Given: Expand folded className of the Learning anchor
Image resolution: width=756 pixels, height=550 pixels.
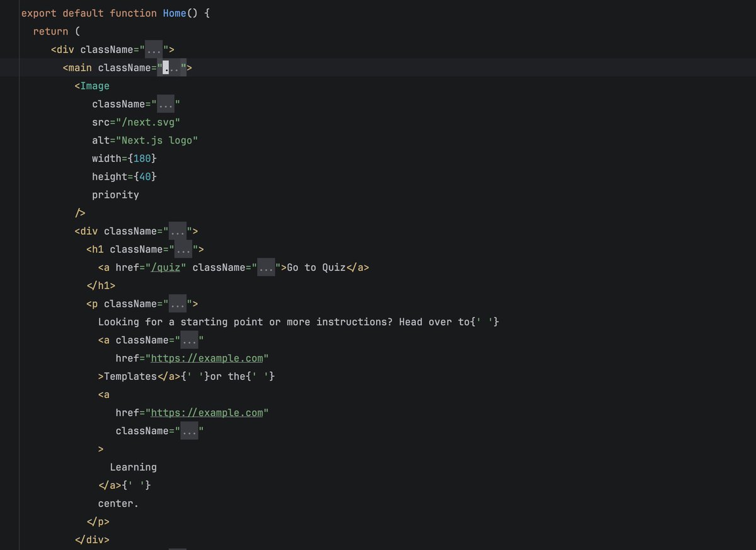Looking at the screenshot, I should [x=190, y=431].
